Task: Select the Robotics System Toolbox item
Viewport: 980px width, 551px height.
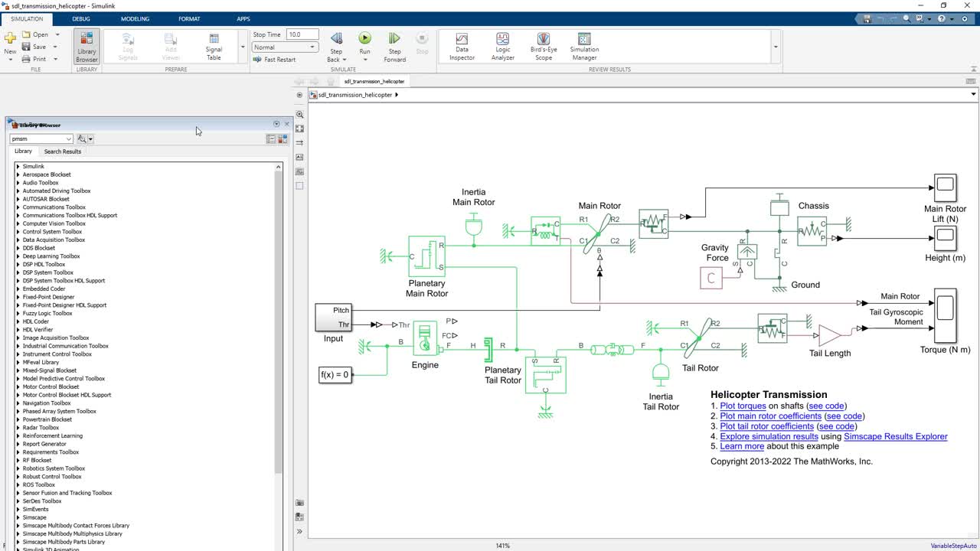Action: (x=54, y=468)
